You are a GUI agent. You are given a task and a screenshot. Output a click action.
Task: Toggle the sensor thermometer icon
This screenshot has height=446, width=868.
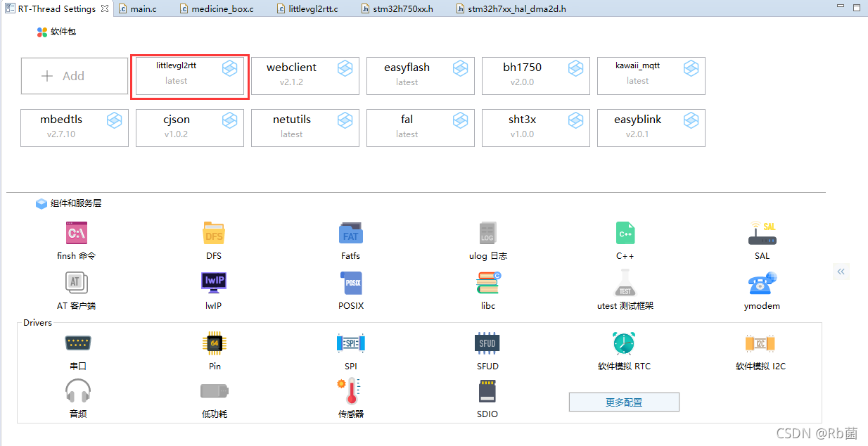349,391
